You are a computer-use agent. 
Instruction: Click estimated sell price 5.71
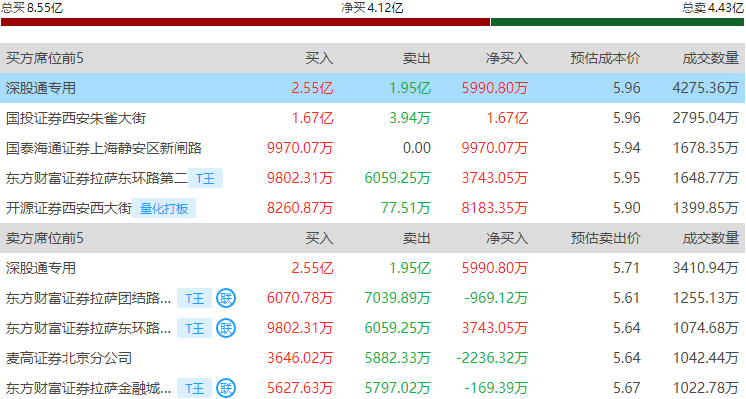point(627,268)
